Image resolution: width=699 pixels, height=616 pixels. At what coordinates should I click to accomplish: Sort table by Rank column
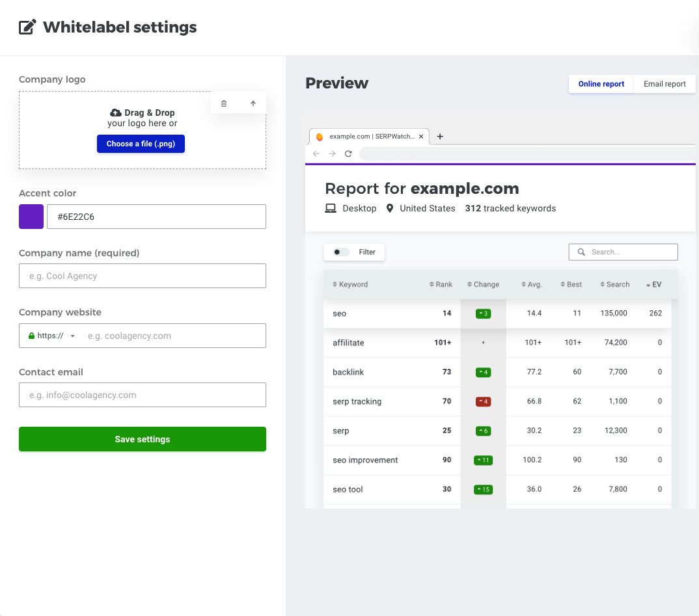(441, 284)
